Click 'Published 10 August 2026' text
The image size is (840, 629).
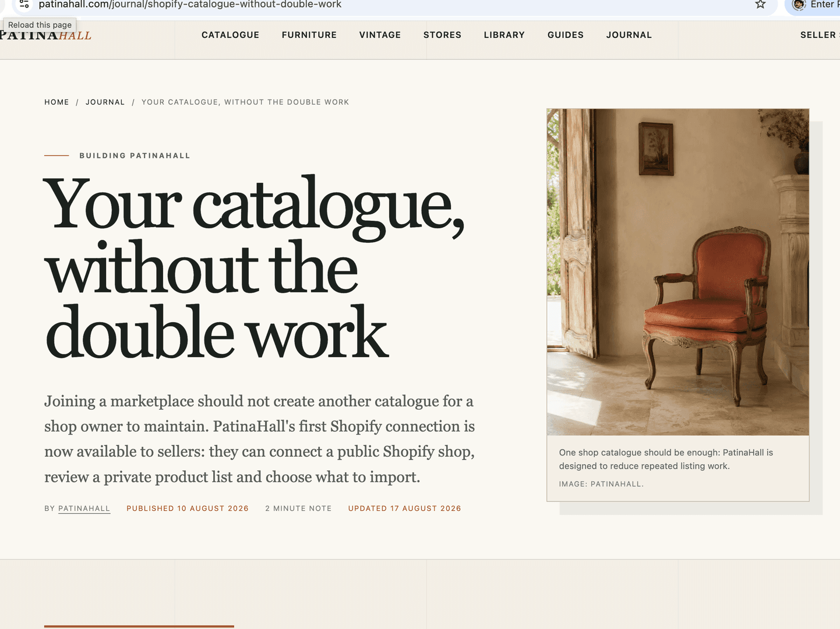tap(188, 508)
